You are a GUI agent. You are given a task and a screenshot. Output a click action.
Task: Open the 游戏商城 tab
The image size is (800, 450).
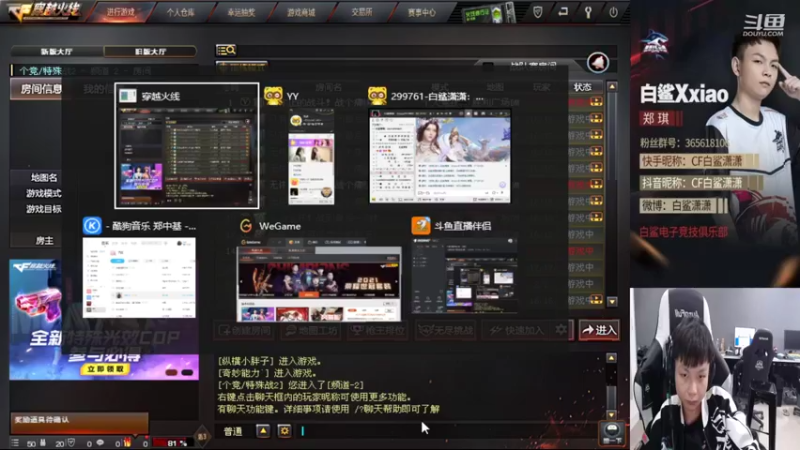tap(301, 12)
